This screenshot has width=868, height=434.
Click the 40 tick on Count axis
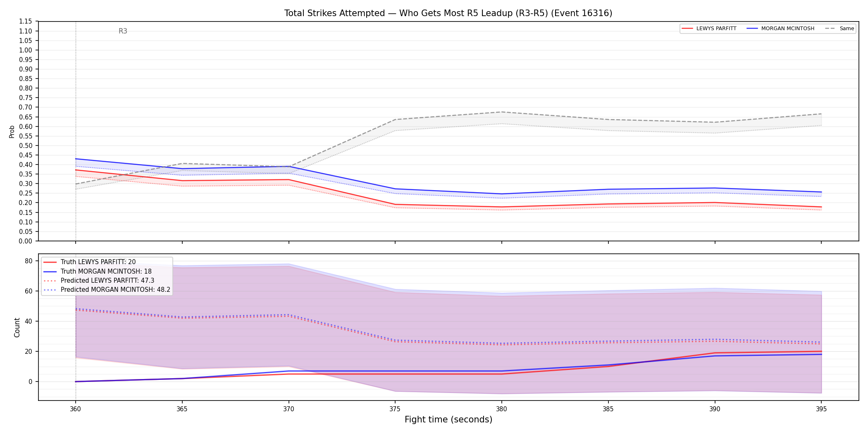click(x=29, y=321)
